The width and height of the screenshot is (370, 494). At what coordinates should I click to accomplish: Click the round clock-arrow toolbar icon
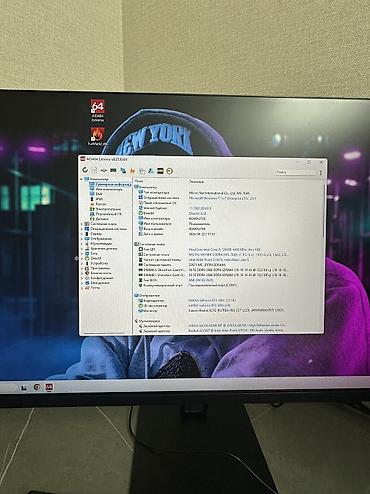[170, 171]
